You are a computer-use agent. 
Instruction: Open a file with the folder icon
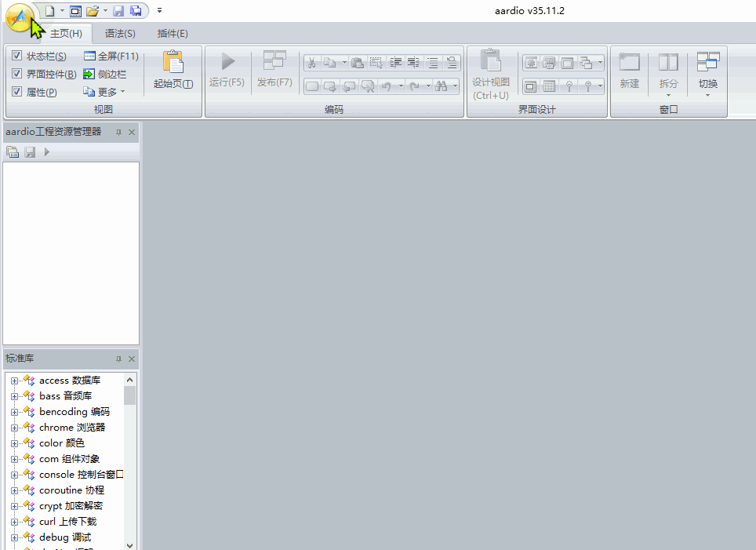[x=93, y=10]
